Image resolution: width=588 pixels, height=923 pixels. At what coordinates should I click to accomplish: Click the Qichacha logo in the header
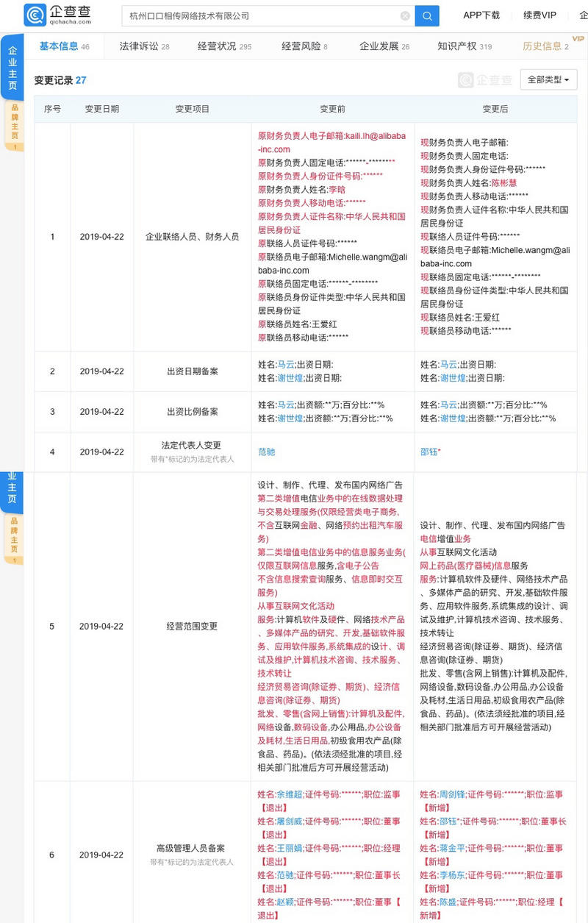(57, 15)
